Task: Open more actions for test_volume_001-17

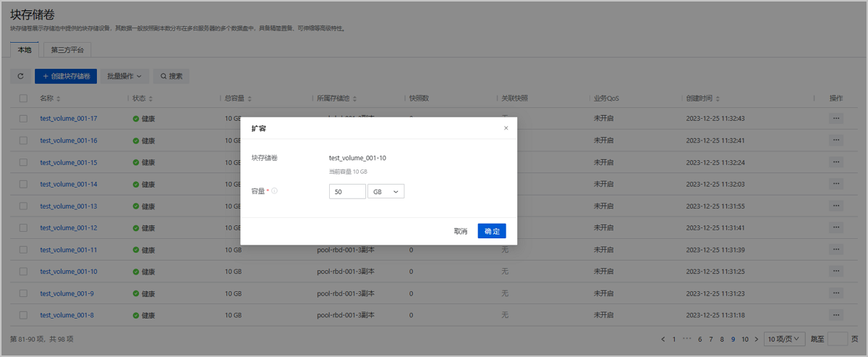Action: click(836, 119)
